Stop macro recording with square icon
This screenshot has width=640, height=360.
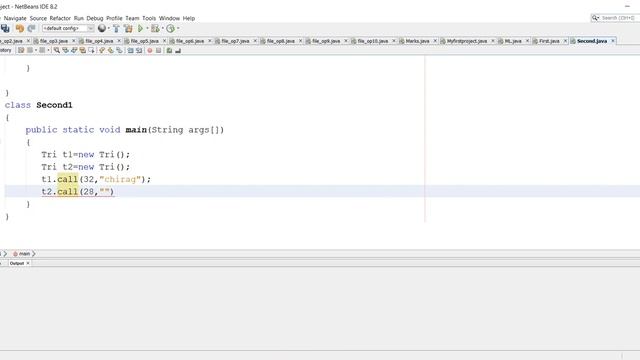[x=158, y=50]
